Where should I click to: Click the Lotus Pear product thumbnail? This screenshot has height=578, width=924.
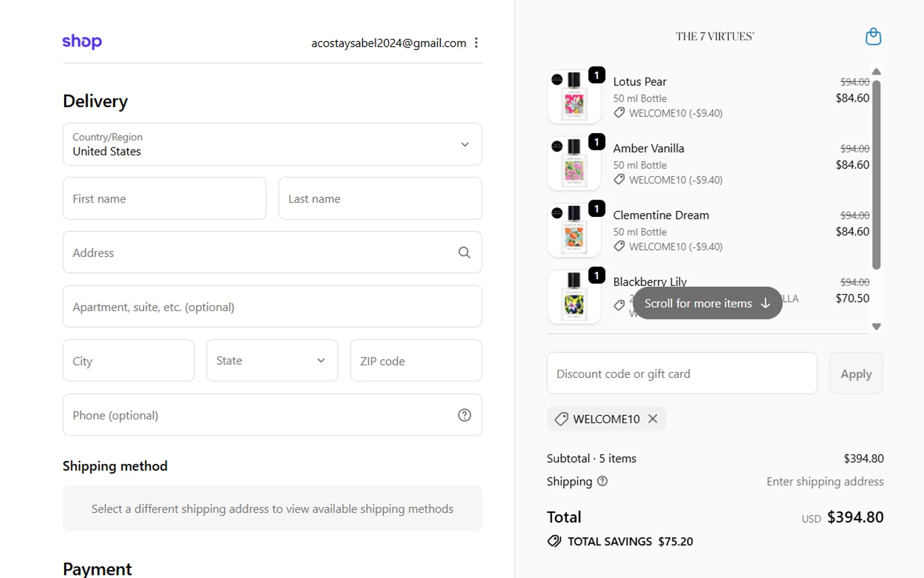(x=574, y=97)
